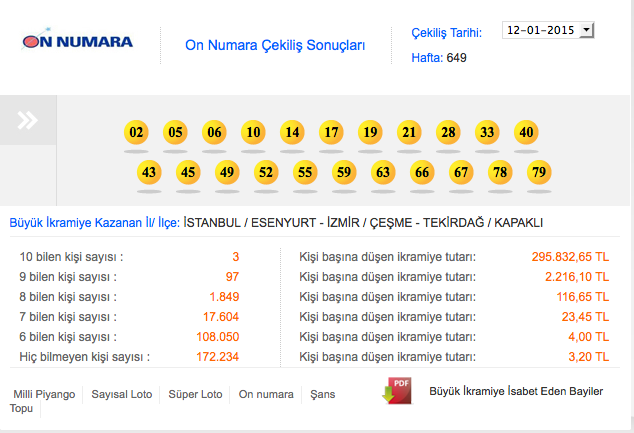Click the yellow ball numbered 79
This screenshot has width=634, height=433.
539,172
